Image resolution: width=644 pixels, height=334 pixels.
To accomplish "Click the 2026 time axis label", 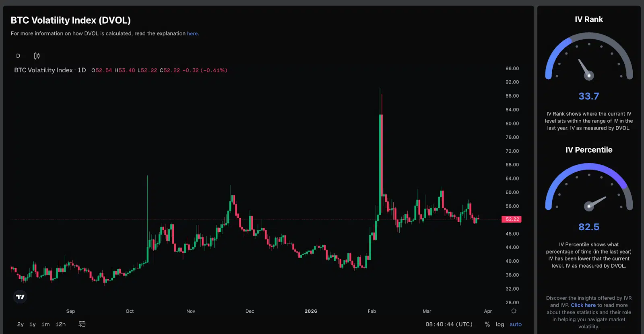I will (x=311, y=311).
